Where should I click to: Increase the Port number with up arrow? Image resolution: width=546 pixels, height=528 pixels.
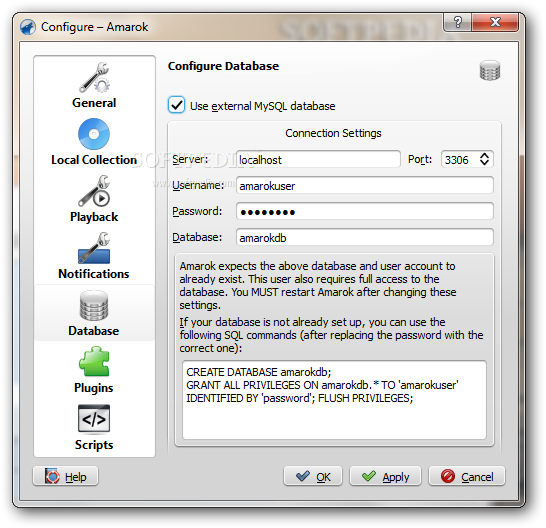click(x=484, y=155)
